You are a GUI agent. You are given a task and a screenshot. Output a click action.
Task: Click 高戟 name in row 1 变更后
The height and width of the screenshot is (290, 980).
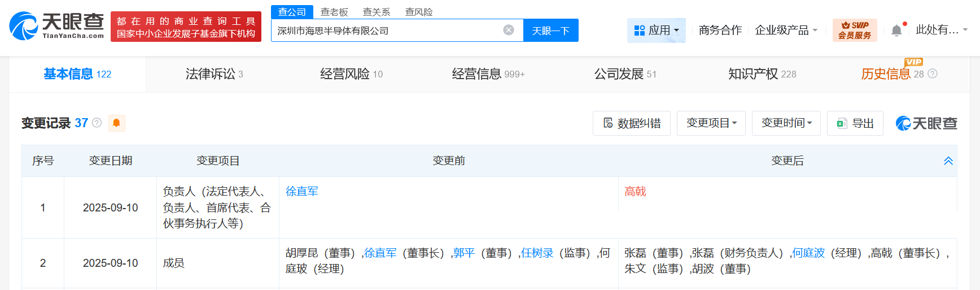point(635,192)
